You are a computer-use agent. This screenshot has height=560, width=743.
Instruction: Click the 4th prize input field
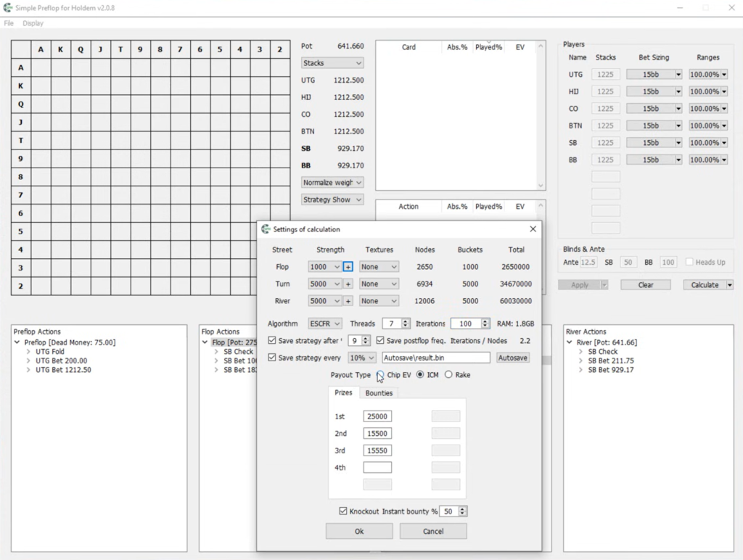click(377, 468)
